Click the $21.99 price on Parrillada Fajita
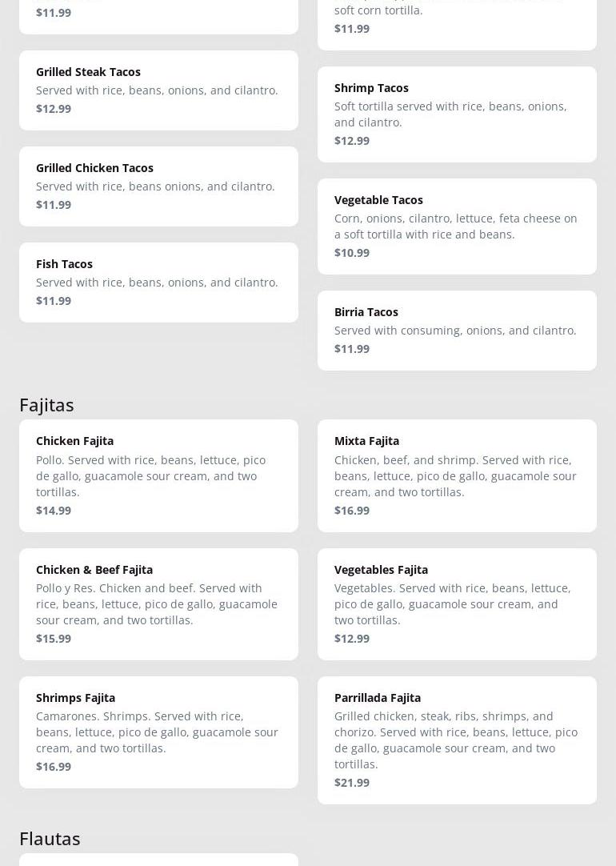The height and width of the screenshot is (866, 616). [352, 783]
